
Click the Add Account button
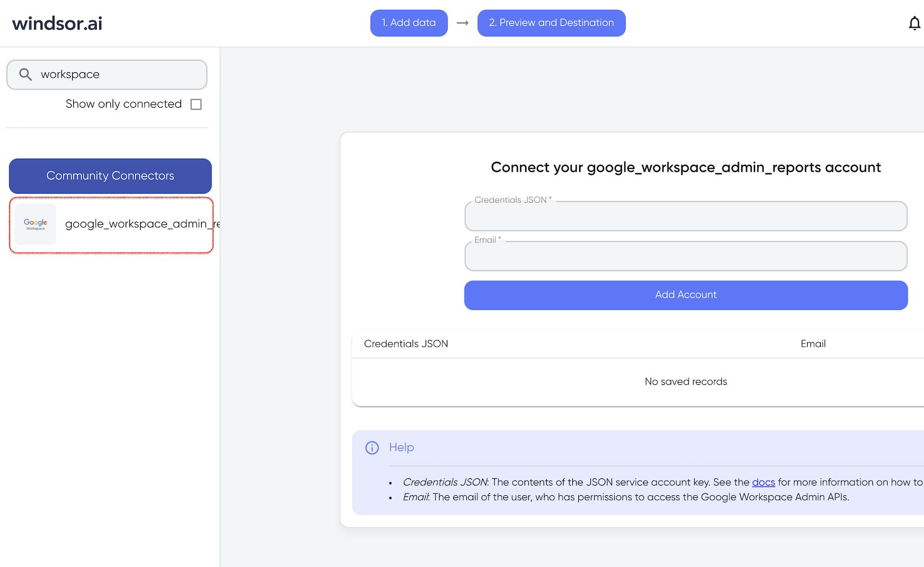686,295
